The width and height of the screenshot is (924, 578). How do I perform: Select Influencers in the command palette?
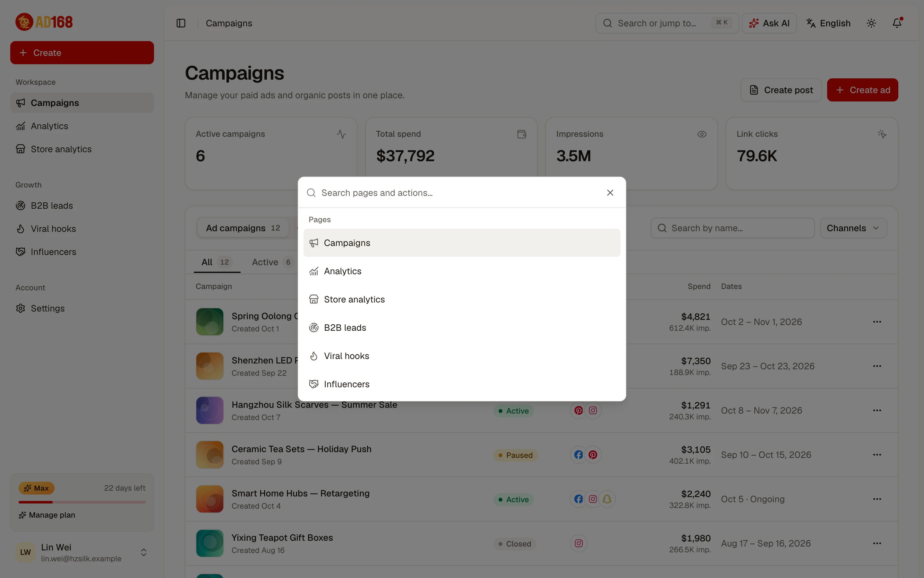click(462, 384)
